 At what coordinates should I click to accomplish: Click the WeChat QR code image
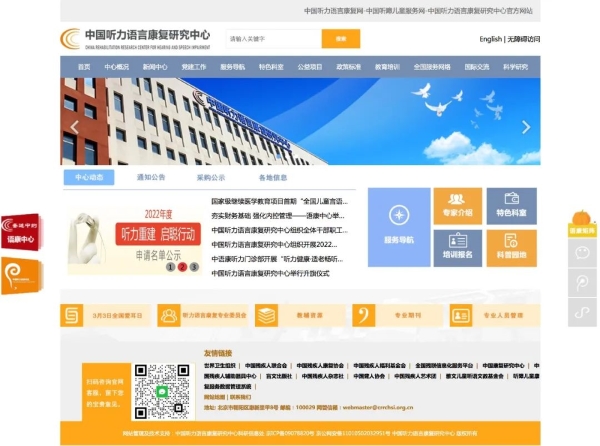162,391
